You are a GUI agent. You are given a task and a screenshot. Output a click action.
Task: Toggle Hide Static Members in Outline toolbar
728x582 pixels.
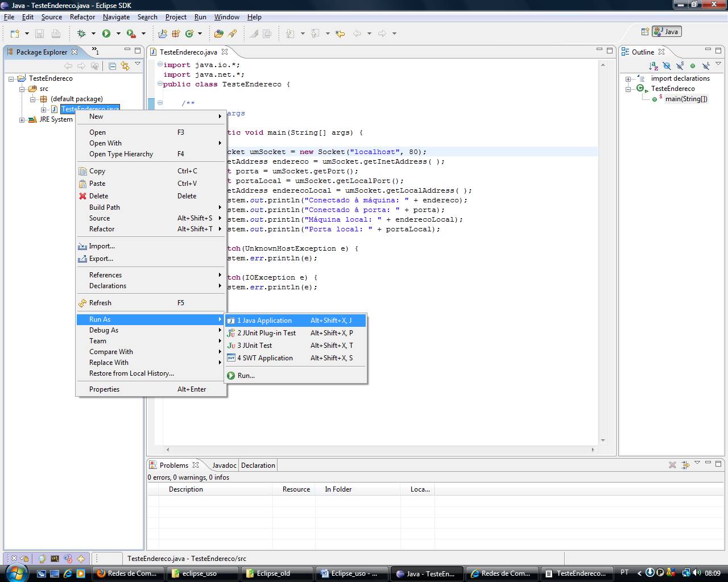[680, 66]
